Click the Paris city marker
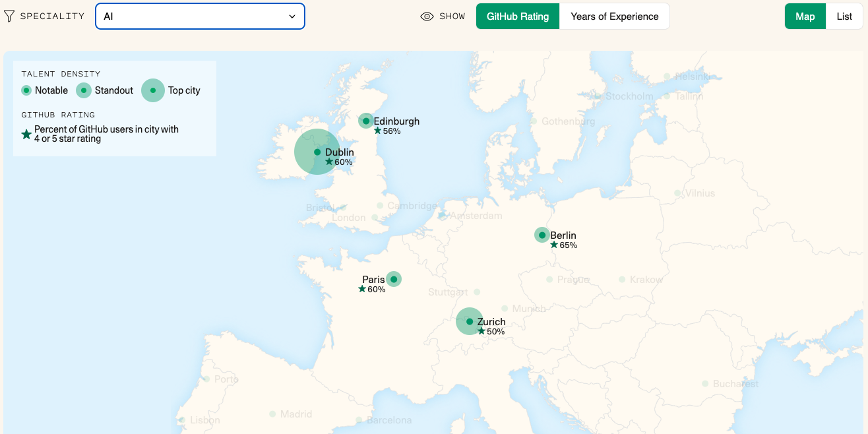Viewport: 868px width, 434px height. (x=394, y=279)
